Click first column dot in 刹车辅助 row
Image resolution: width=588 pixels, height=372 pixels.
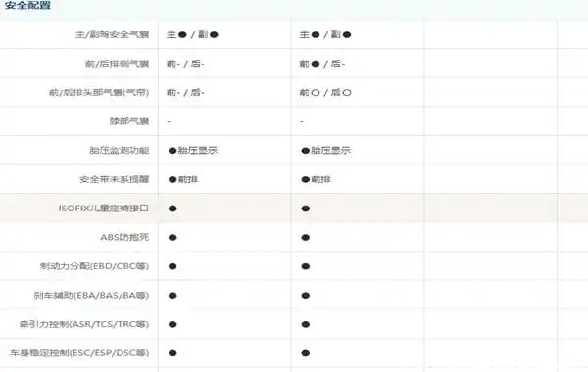(172, 296)
